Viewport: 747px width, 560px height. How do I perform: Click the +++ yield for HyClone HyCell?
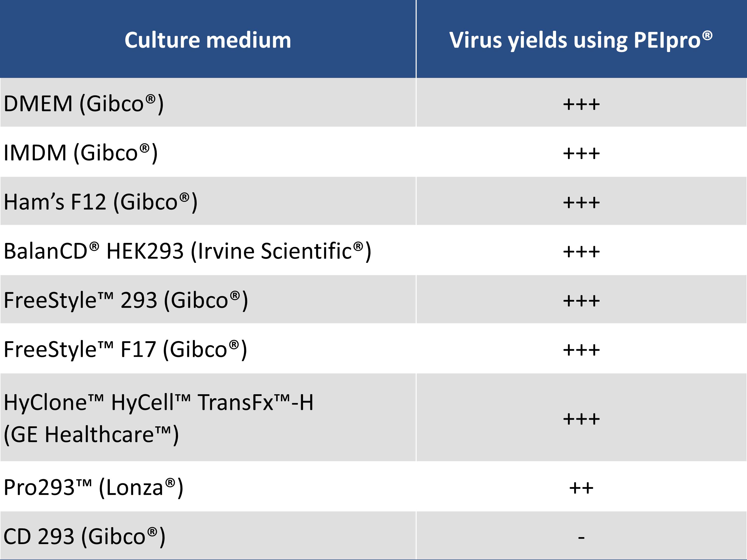581,419
